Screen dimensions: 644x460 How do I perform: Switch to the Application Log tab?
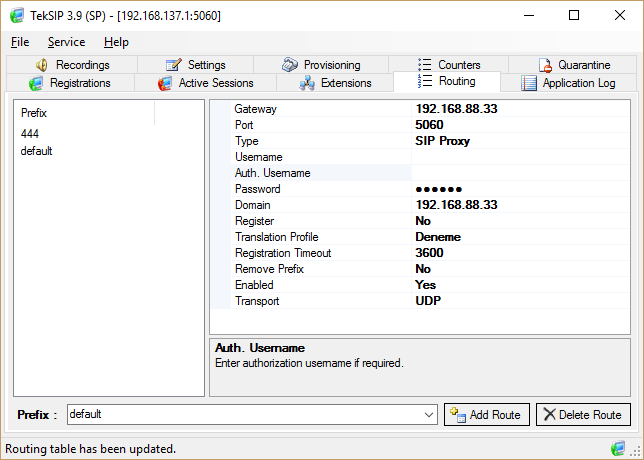tap(569, 83)
